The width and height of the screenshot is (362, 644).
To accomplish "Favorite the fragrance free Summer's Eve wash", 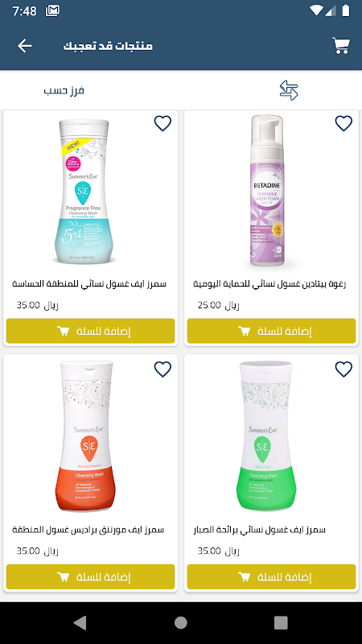I will pyautogui.click(x=162, y=123).
